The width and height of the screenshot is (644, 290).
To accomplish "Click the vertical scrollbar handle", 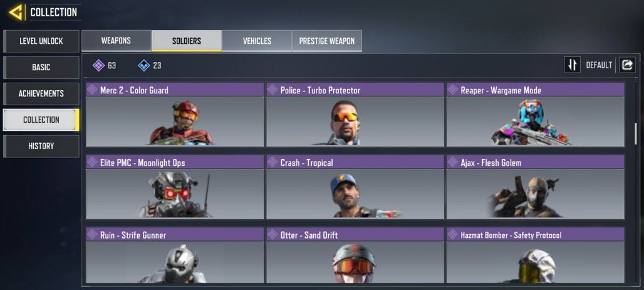I will (x=636, y=133).
